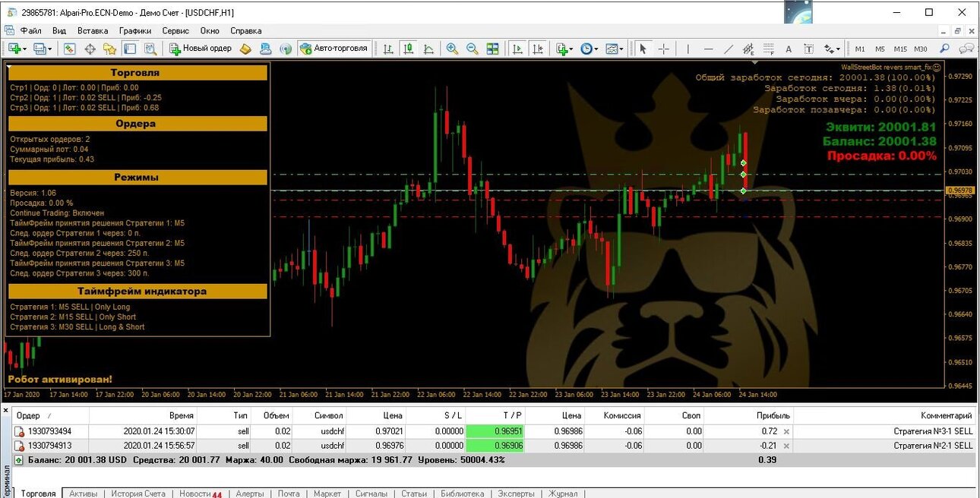Open the Вставка menu
The height and width of the screenshot is (498, 980).
tap(93, 31)
